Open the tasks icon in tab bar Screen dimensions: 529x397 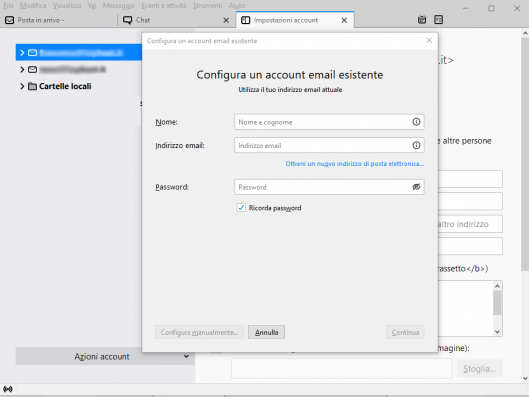(438, 20)
